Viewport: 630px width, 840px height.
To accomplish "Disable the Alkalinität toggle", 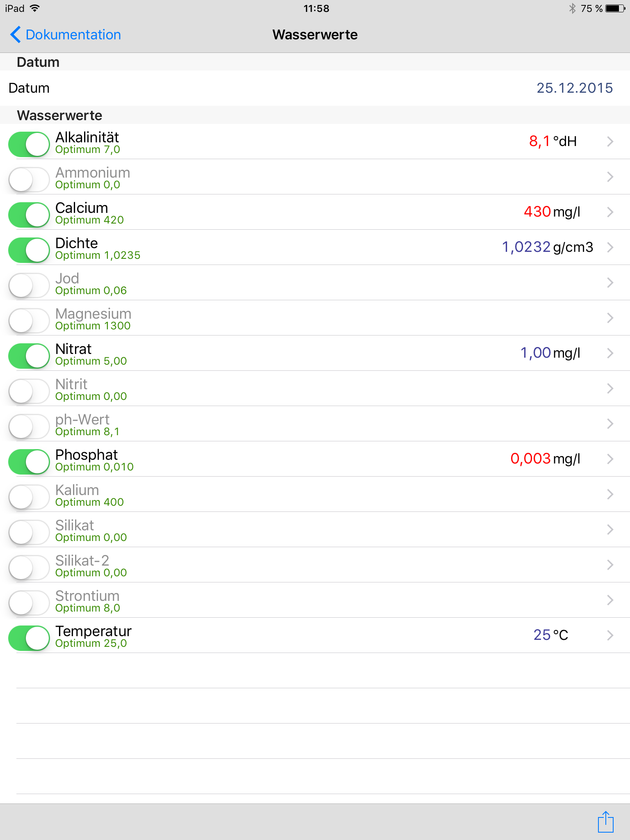I will pyautogui.click(x=29, y=144).
